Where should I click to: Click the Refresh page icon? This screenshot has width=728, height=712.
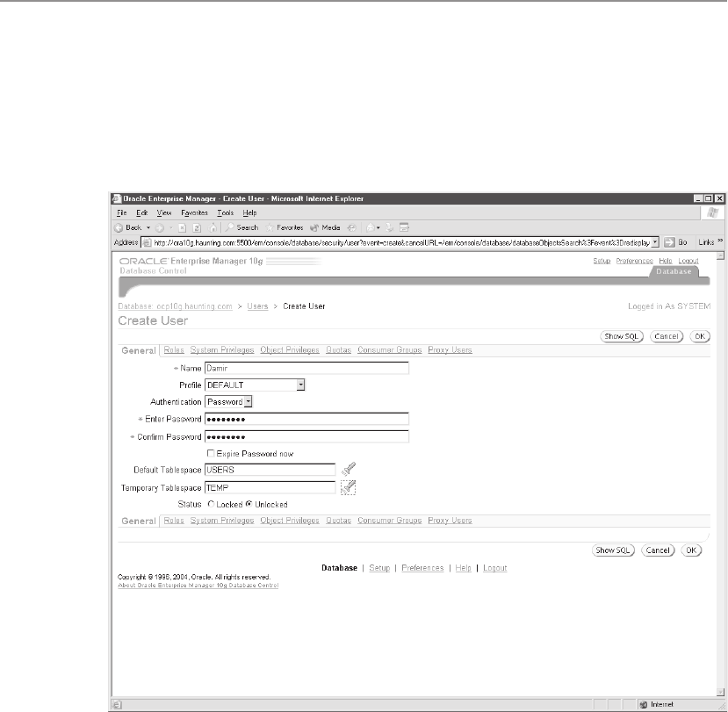tap(197, 228)
